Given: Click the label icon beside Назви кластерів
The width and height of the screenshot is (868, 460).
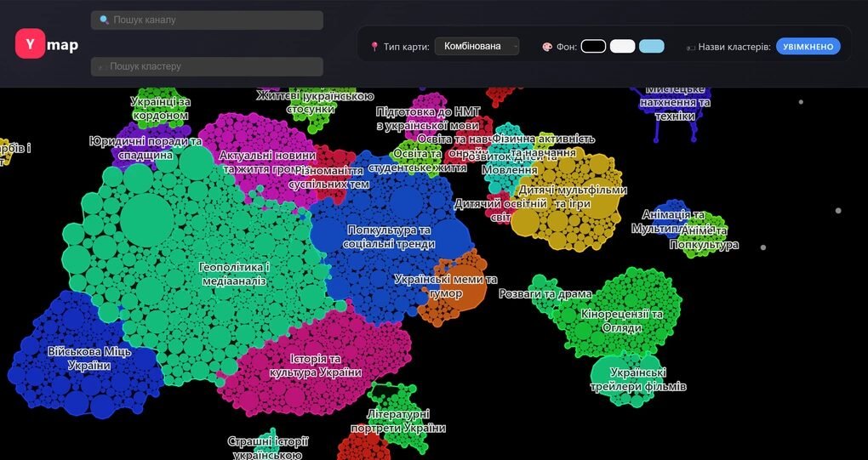Looking at the screenshot, I should coord(691,47).
